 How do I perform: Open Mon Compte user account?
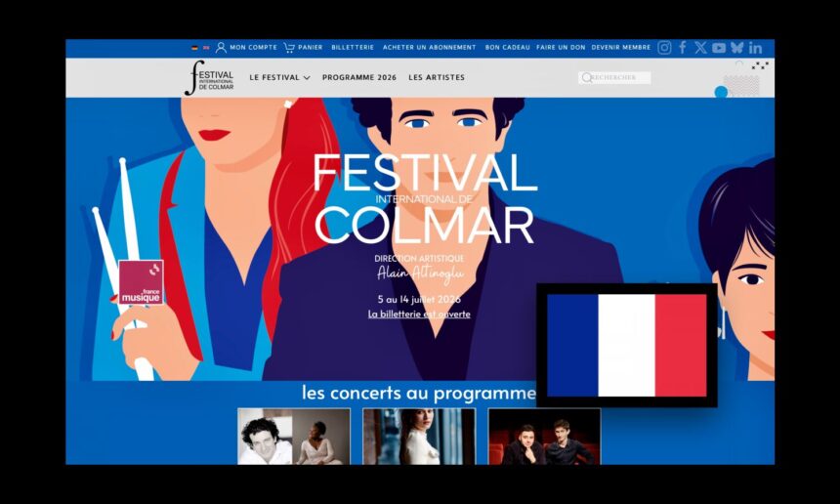(246, 48)
